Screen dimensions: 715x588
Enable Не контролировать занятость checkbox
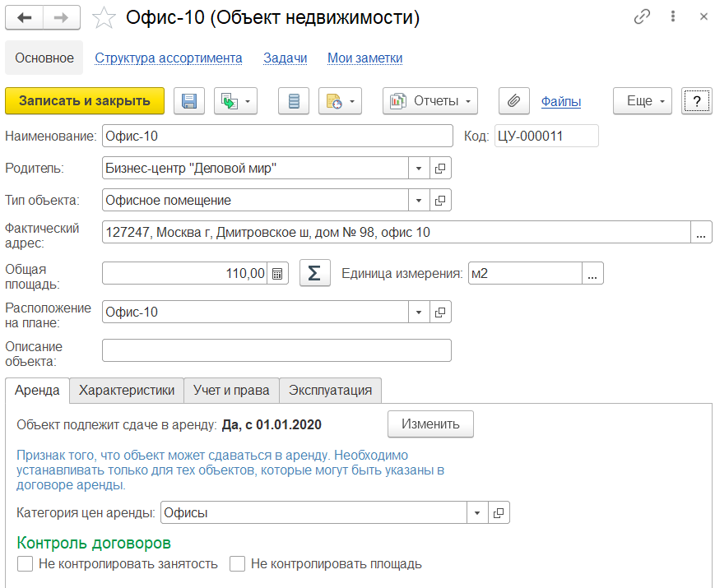[x=25, y=564]
